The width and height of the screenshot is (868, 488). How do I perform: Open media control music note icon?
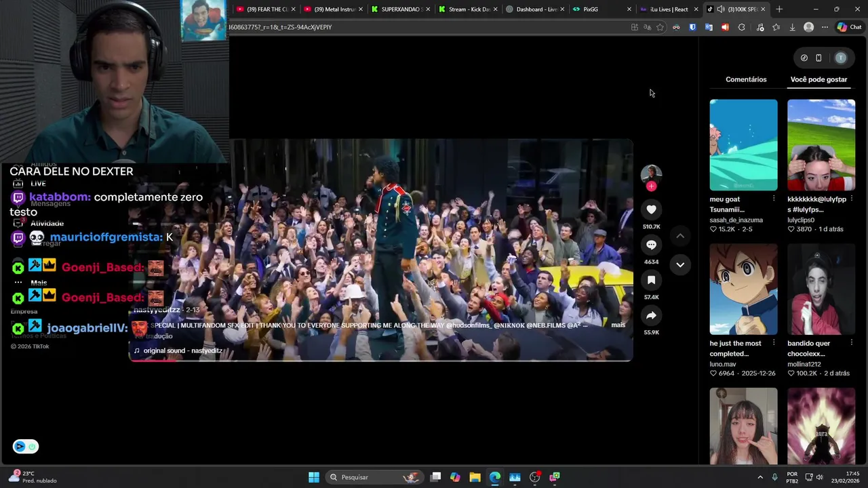tap(759, 27)
